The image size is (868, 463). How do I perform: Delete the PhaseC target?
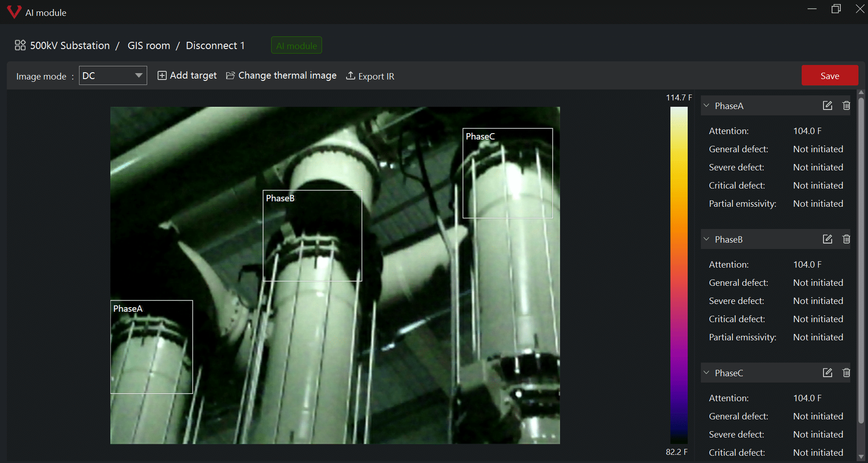[x=846, y=373]
